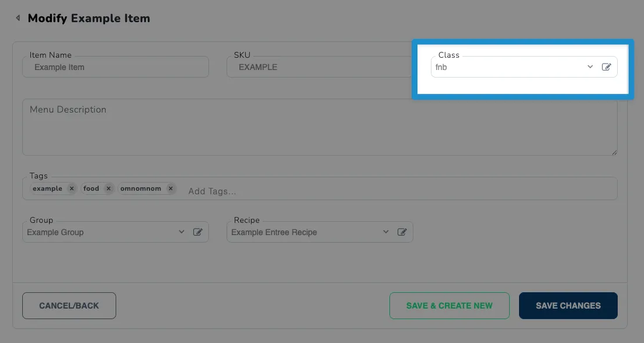644x343 pixels.
Task: Remove the 'food' tag
Action: click(109, 188)
